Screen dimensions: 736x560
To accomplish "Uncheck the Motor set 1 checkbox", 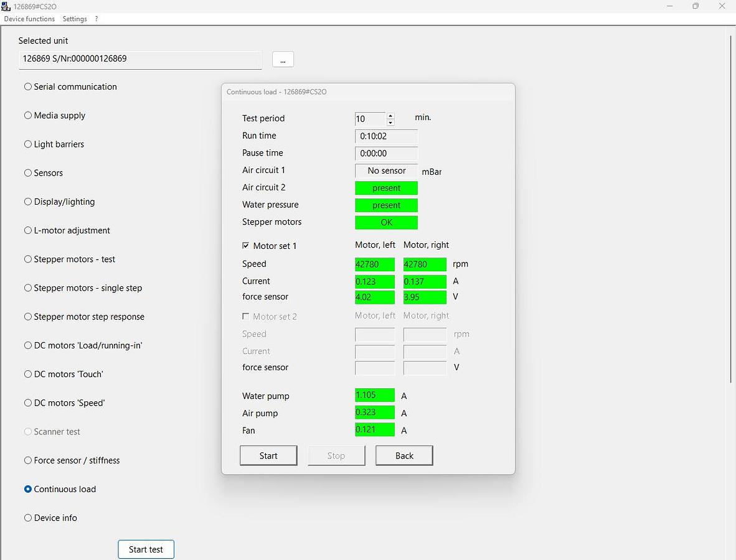I will point(246,246).
